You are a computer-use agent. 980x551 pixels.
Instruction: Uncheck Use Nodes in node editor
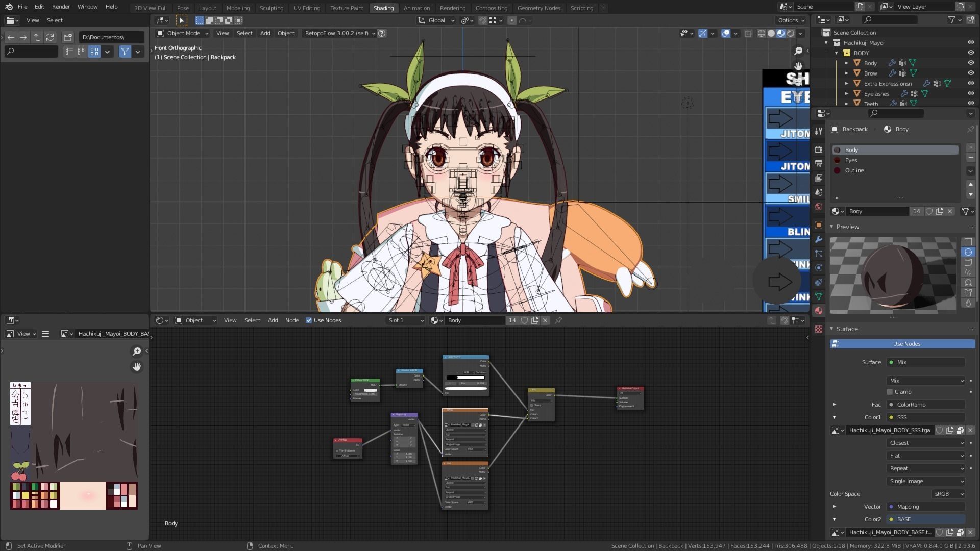pos(309,320)
